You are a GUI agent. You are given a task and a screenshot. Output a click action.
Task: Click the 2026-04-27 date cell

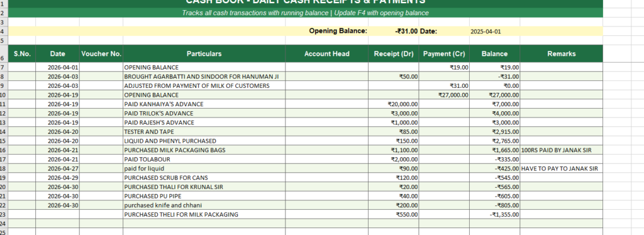[x=57, y=168]
